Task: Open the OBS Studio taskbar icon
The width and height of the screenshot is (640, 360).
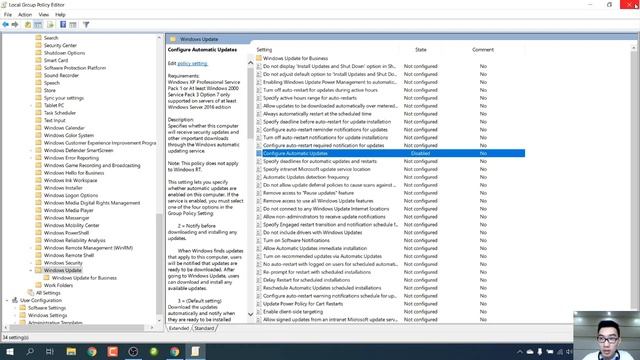Action: click(133, 351)
